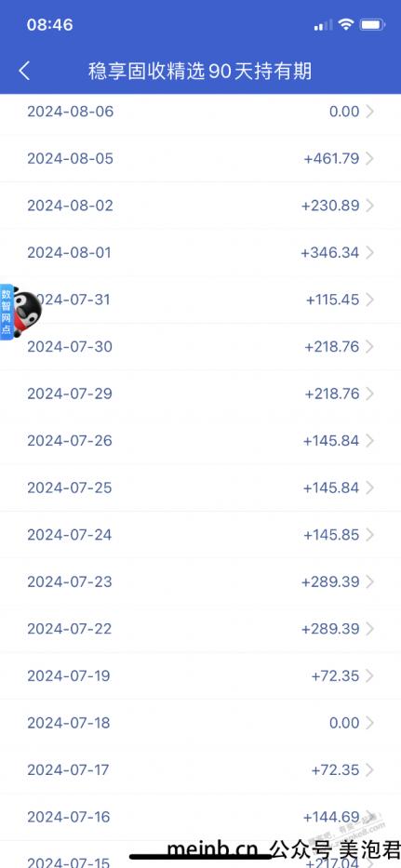Open the 数智网点 floating mascot assistant
This screenshot has height=868, width=401.
(x=20, y=312)
